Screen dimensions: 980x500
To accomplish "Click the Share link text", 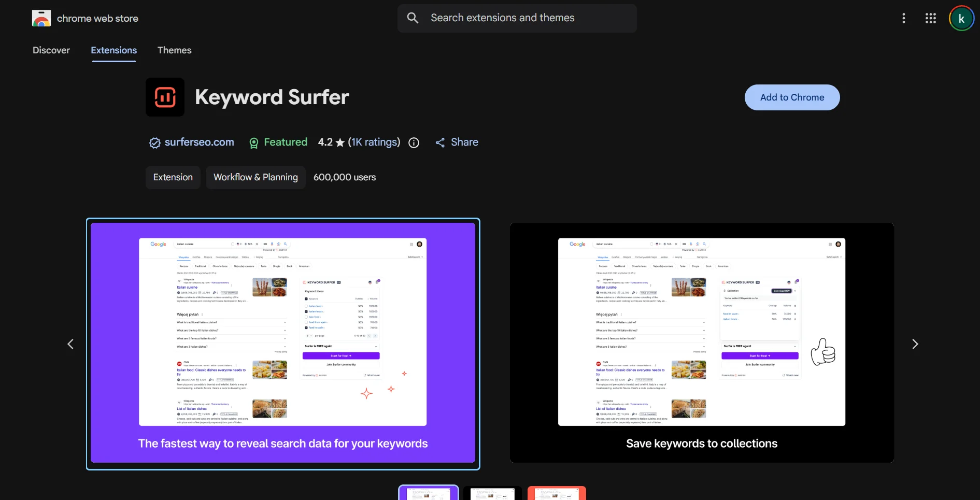I will point(464,142).
